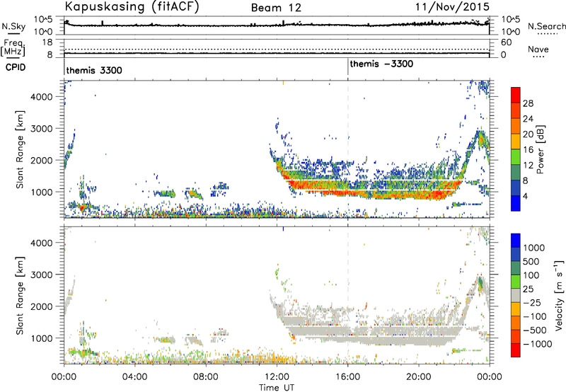
Task: Click the Freq. [MHz] axis label
Action: [x=13, y=47]
